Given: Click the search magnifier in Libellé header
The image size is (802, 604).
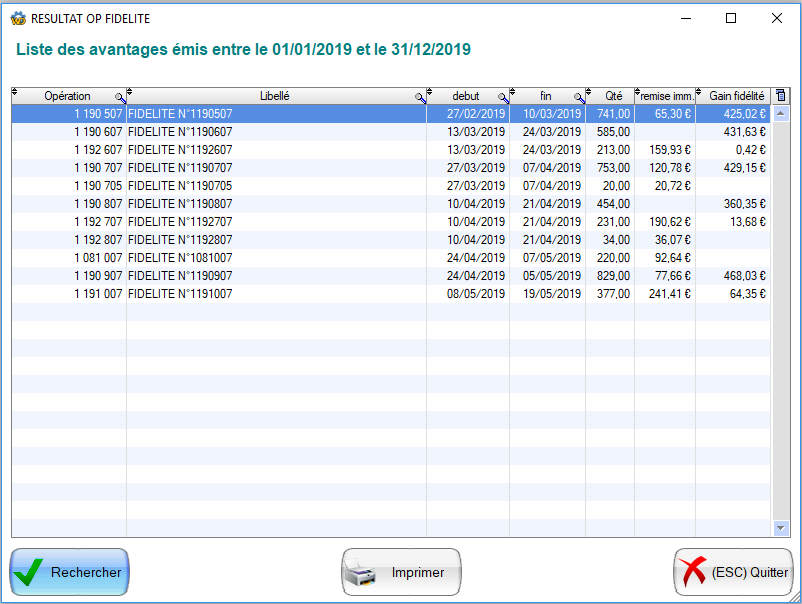Looking at the screenshot, I should click(x=421, y=98).
